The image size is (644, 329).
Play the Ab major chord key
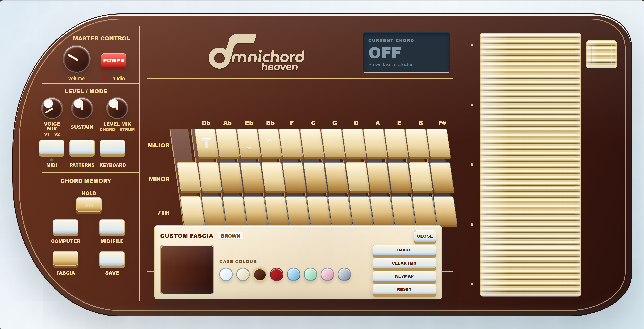pos(228,144)
